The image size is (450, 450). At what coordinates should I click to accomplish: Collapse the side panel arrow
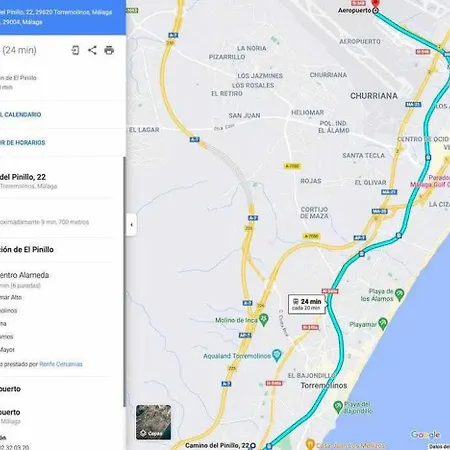[x=131, y=225]
